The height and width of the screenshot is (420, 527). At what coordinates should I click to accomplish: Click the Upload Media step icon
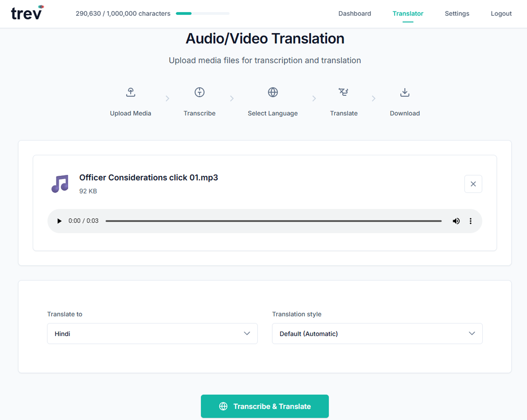pyautogui.click(x=130, y=92)
